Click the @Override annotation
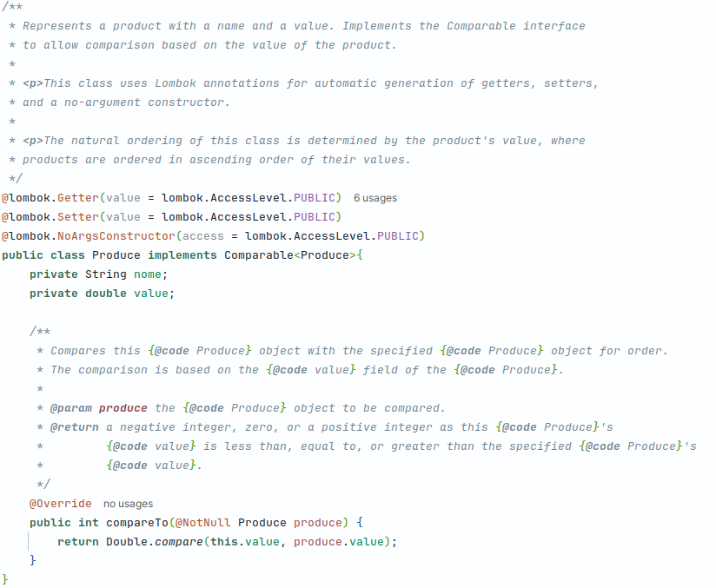This screenshot has height=588, width=716. [60, 504]
